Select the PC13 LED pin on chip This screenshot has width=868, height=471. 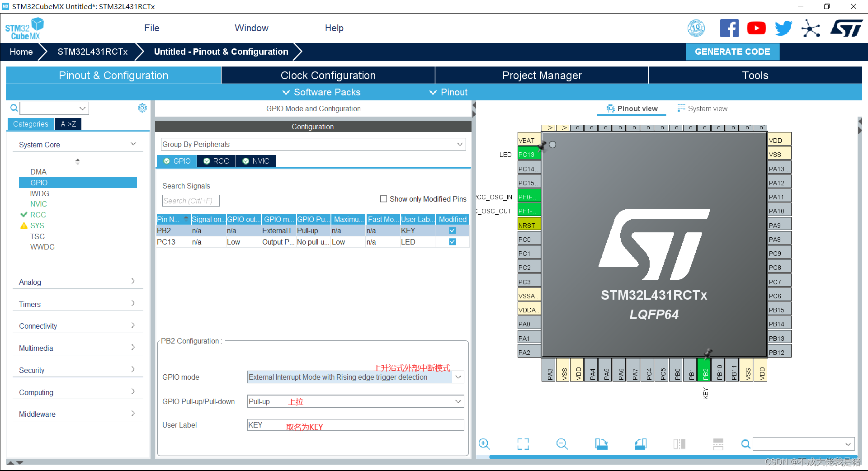(x=529, y=154)
